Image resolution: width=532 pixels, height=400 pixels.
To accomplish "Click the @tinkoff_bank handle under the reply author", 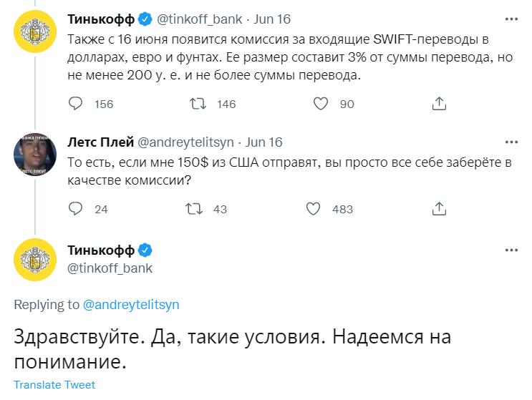I will coord(110,268).
